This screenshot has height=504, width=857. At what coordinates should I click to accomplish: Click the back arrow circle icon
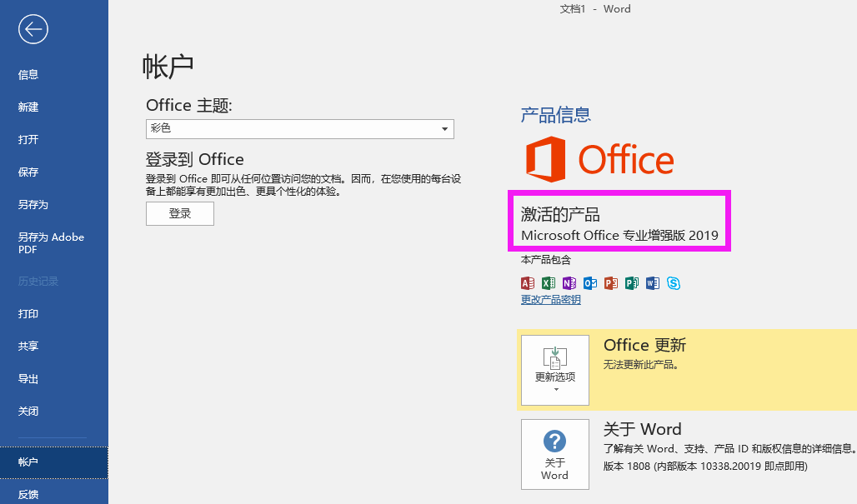[33, 29]
